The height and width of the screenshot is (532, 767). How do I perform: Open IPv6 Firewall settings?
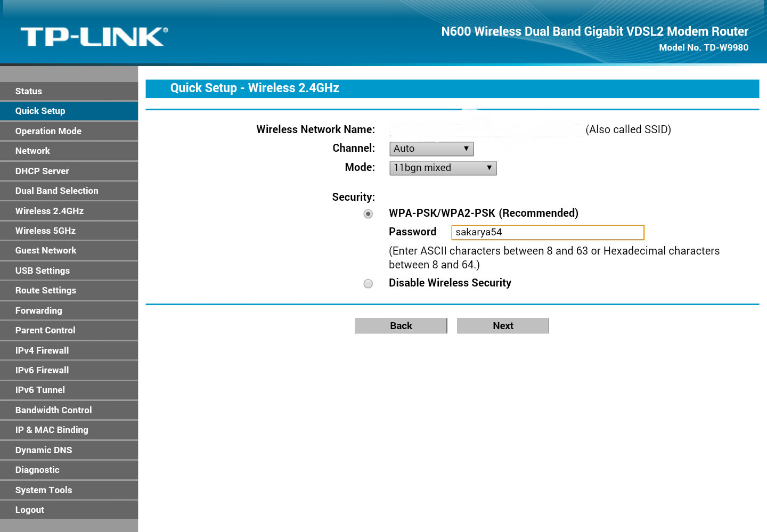pyautogui.click(x=69, y=370)
